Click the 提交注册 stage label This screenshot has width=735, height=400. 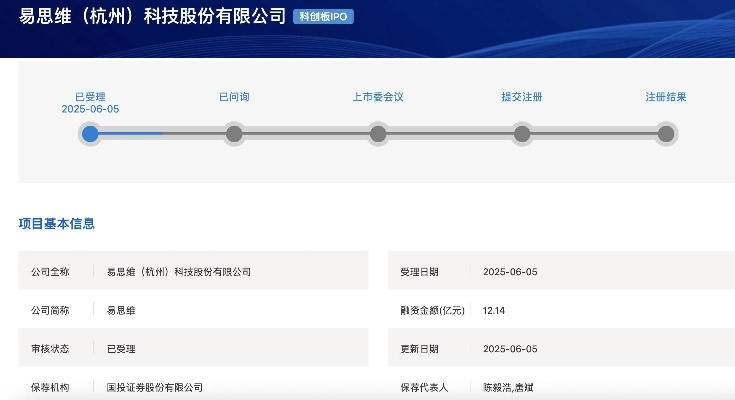(522, 97)
